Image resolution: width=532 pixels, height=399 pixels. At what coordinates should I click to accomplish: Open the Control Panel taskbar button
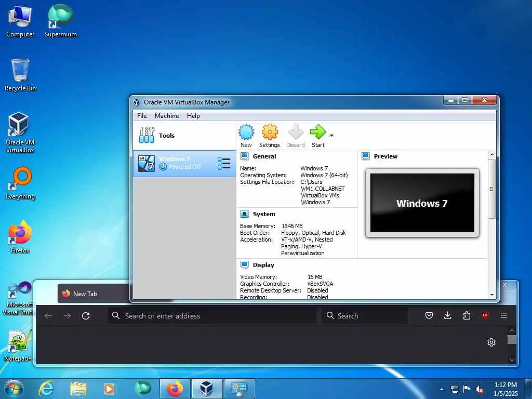[x=239, y=389]
